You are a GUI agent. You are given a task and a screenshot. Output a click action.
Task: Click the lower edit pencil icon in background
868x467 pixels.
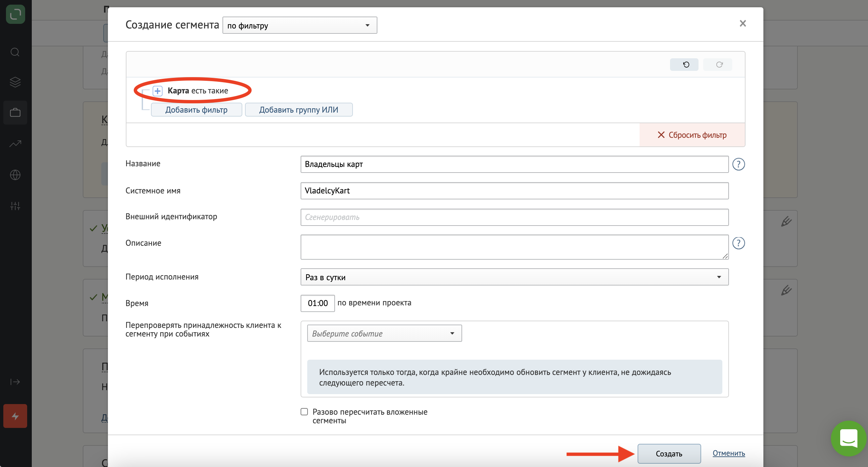(x=786, y=290)
